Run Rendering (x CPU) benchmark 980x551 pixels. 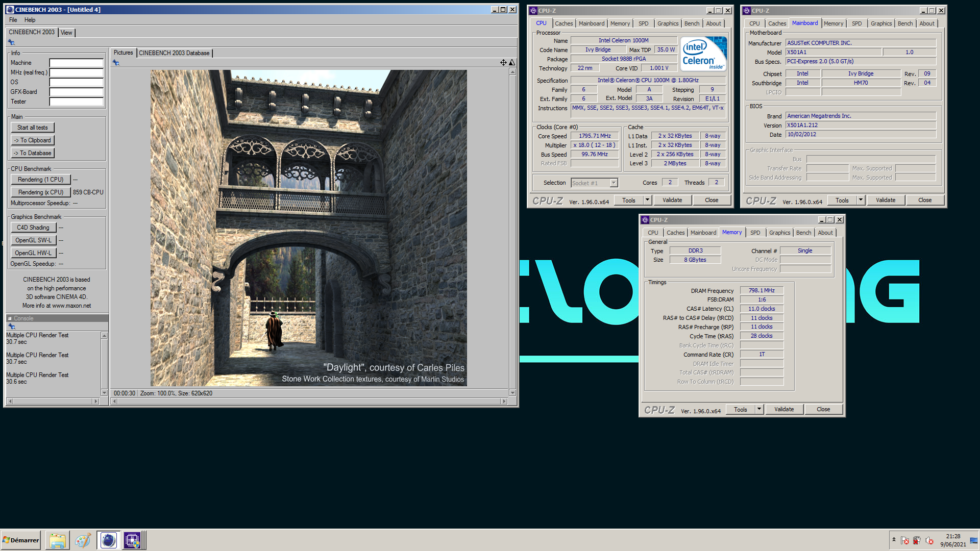click(41, 192)
